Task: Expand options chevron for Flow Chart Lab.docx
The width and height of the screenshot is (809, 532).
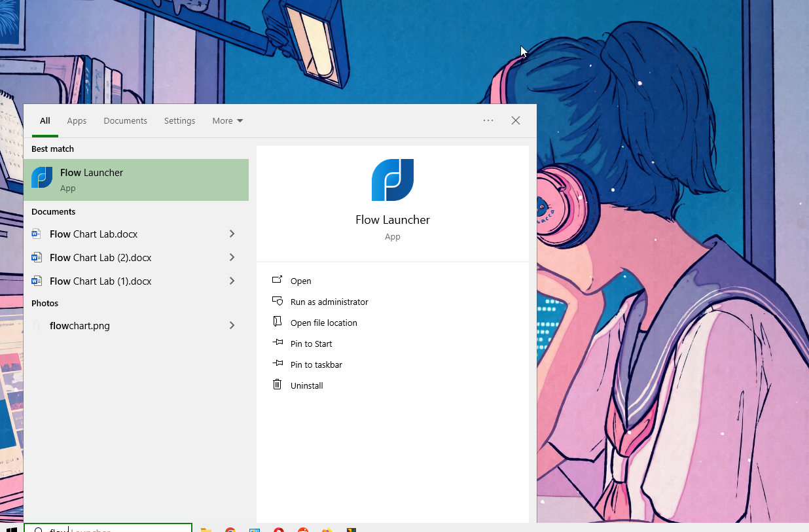Action: pyautogui.click(x=232, y=234)
